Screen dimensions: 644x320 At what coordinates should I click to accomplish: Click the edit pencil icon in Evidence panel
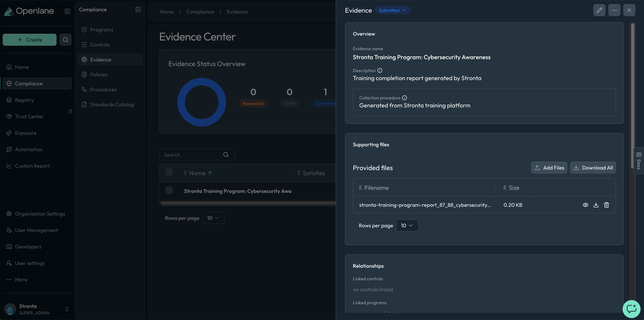[x=599, y=10]
